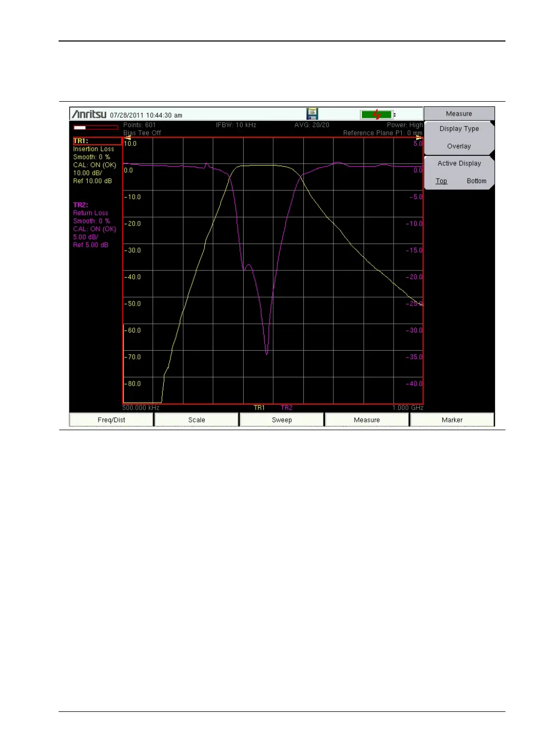Click the Measure title on side panel
Image resolution: width=535 pixels, height=756 pixels.
[x=459, y=114]
